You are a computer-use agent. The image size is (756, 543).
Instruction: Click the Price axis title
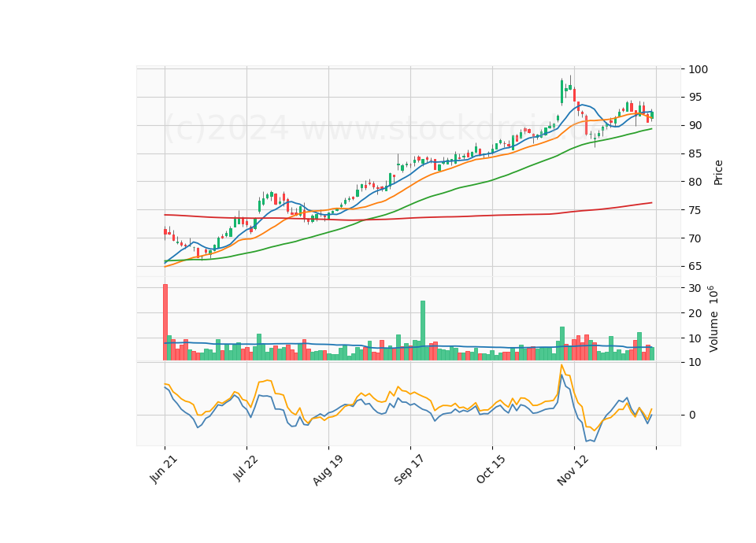[718, 172]
